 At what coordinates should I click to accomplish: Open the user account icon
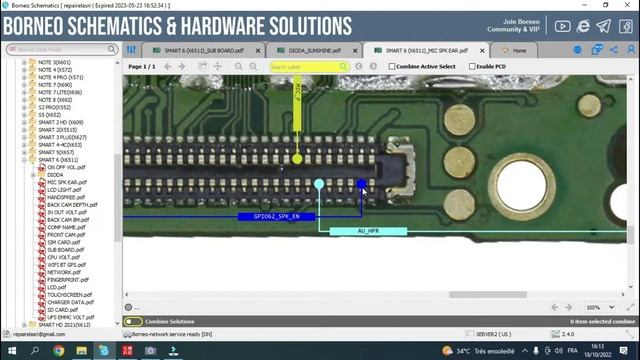[x=631, y=50]
